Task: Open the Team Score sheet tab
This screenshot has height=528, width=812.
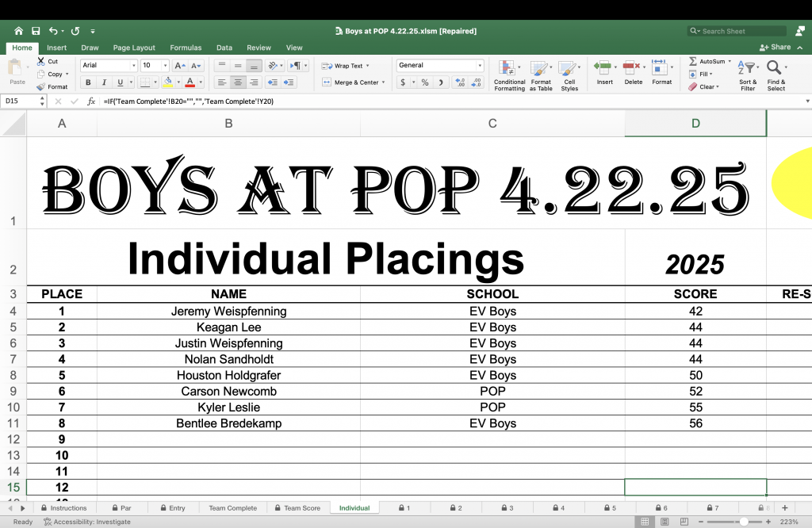Action: 298,508
